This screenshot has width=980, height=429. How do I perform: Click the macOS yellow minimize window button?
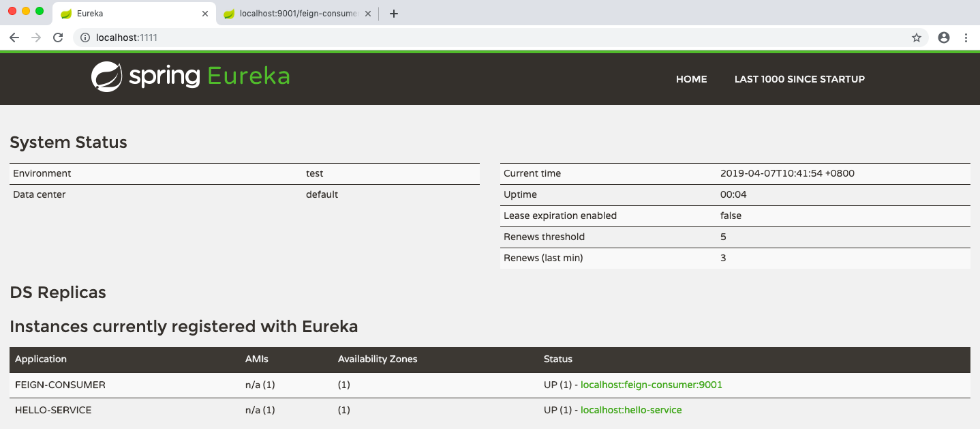coord(26,11)
